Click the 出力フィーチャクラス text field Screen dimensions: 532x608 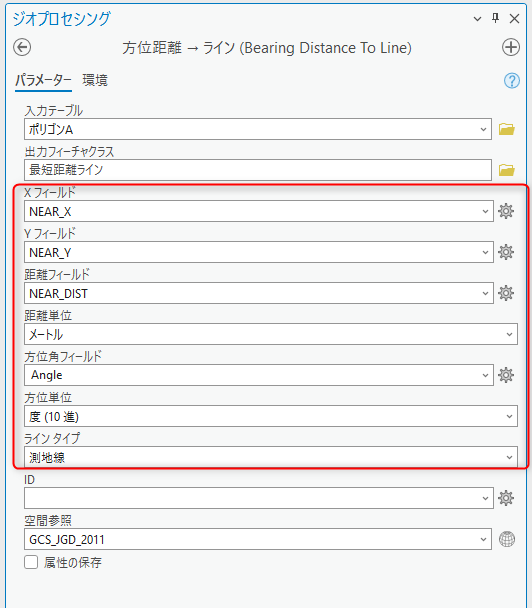[x=258, y=170]
